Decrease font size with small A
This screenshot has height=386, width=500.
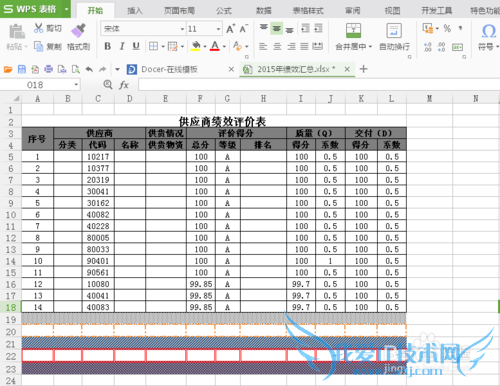click(x=243, y=29)
